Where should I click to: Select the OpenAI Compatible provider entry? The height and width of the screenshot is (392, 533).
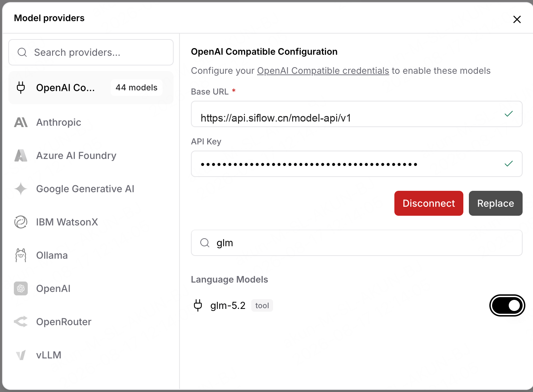(x=91, y=88)
